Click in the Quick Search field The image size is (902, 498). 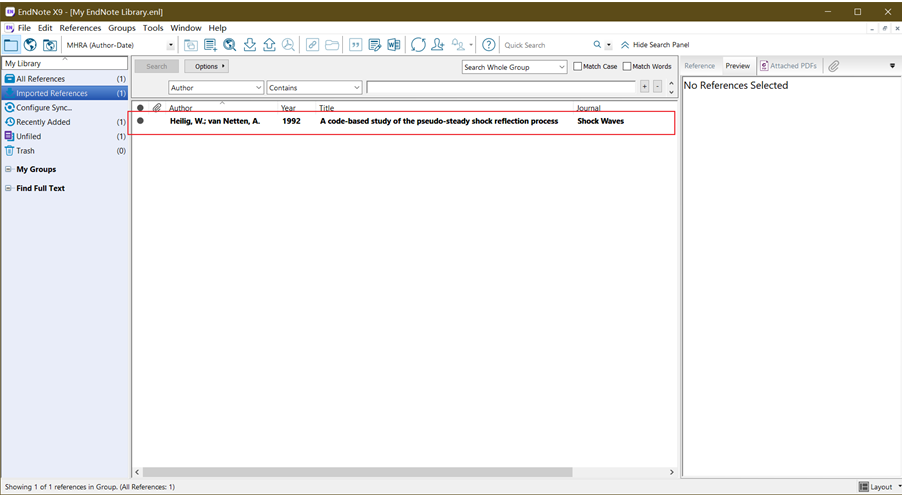coord(546,45)
